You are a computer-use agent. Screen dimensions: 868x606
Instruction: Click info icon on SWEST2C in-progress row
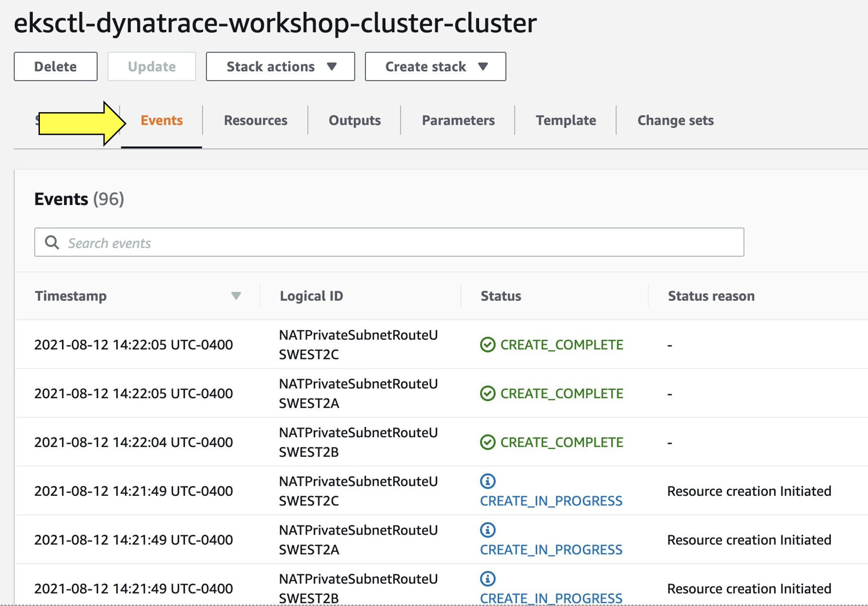488,481
